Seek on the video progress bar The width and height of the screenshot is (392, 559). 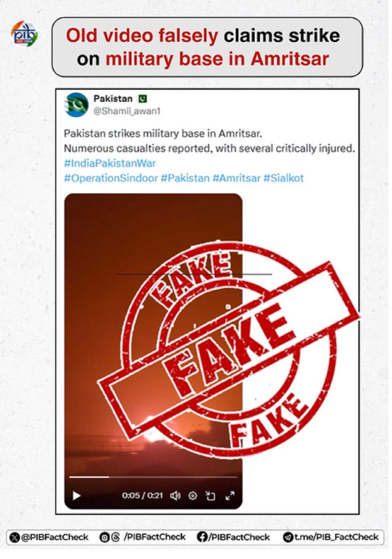[153, 477]
